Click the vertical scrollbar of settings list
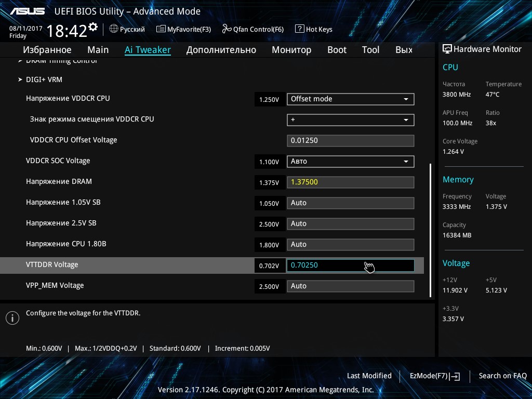This screenshot has width=532, height=399. pyautogui.click(x=430, y=231)
